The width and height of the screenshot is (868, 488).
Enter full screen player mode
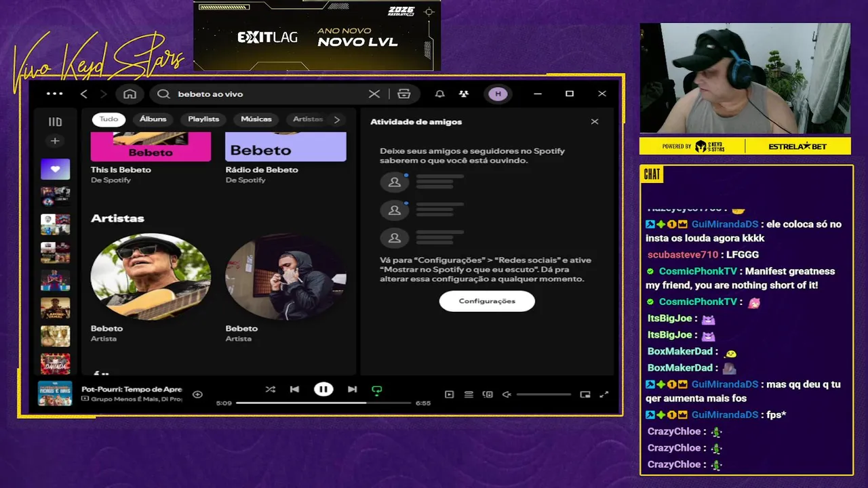coord(604,394)
